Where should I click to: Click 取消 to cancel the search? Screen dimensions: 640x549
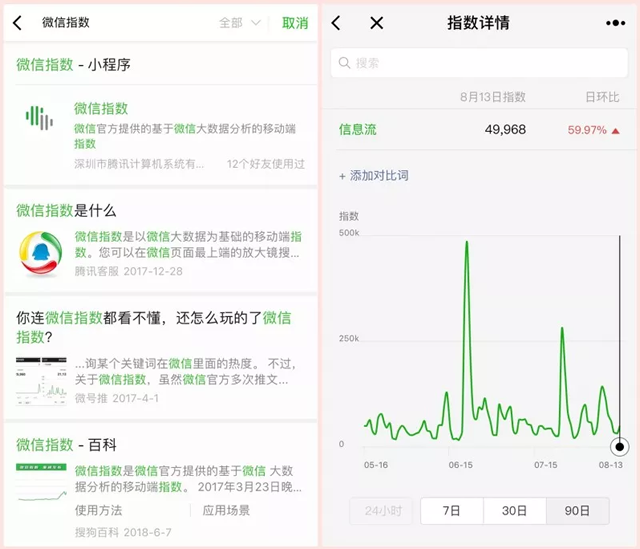point(295,23)
